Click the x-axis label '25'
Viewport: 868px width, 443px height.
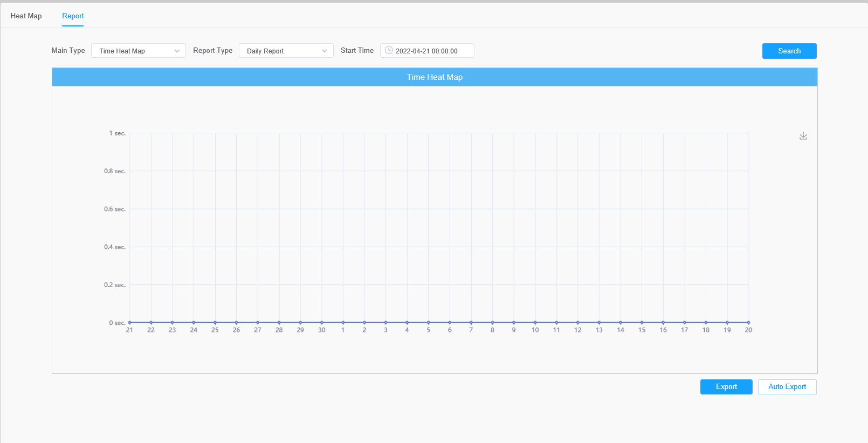(215, 330)
